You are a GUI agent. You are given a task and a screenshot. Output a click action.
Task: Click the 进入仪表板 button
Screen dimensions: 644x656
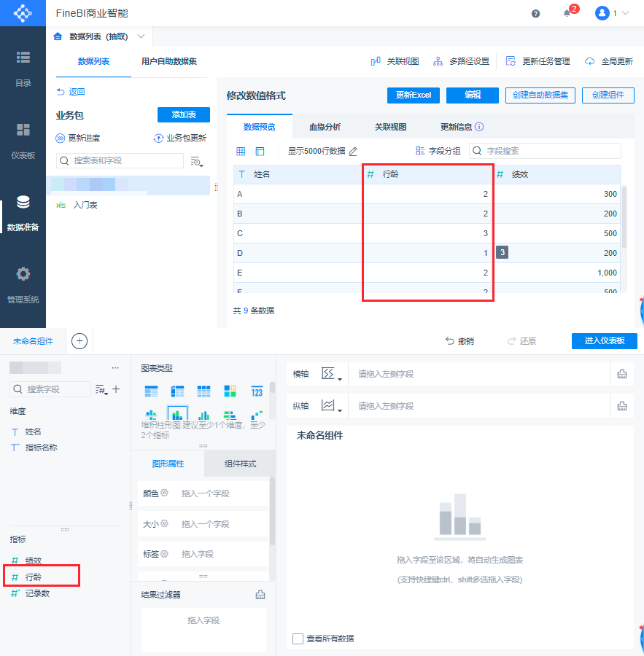click(x=604, y=340)
